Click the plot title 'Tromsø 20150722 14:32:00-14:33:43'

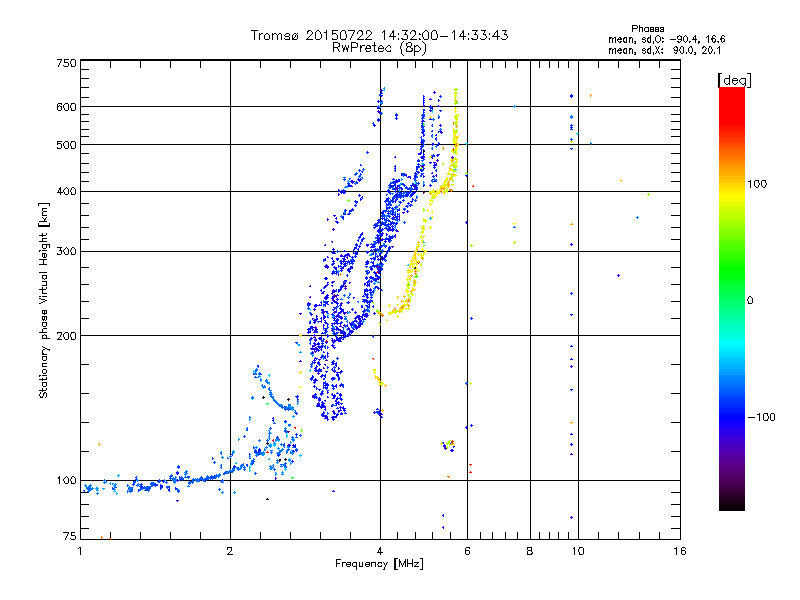pyautogui.click(x=379, y=35)
